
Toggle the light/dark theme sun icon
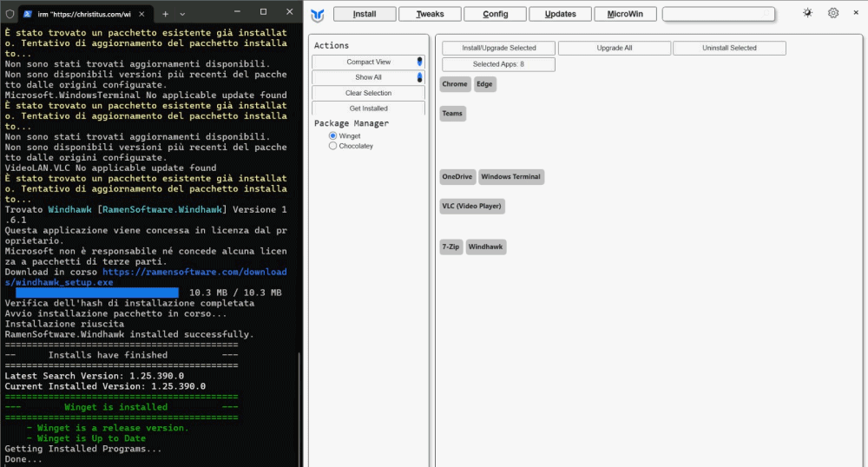(x=807, y=13)
